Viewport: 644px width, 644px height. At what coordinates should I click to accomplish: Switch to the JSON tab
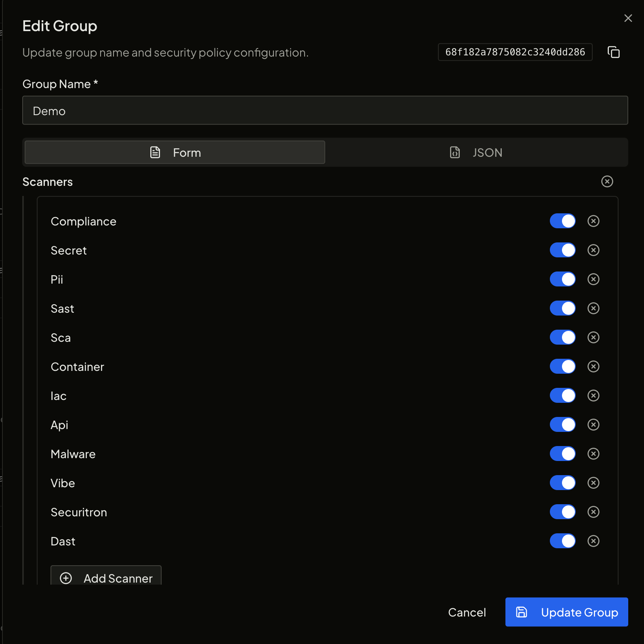coord(476,152)
